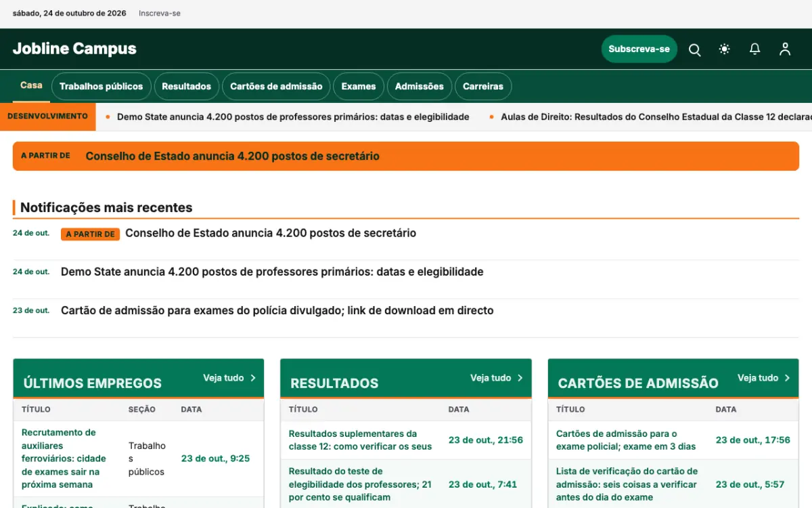Open orange banner Conselho de Estado headline

232,156
